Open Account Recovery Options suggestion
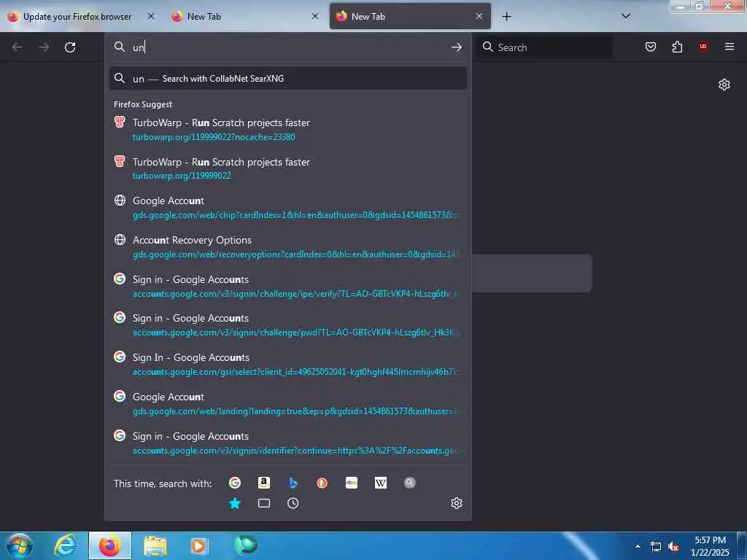 pyautogui.click(x=288, y=247)
